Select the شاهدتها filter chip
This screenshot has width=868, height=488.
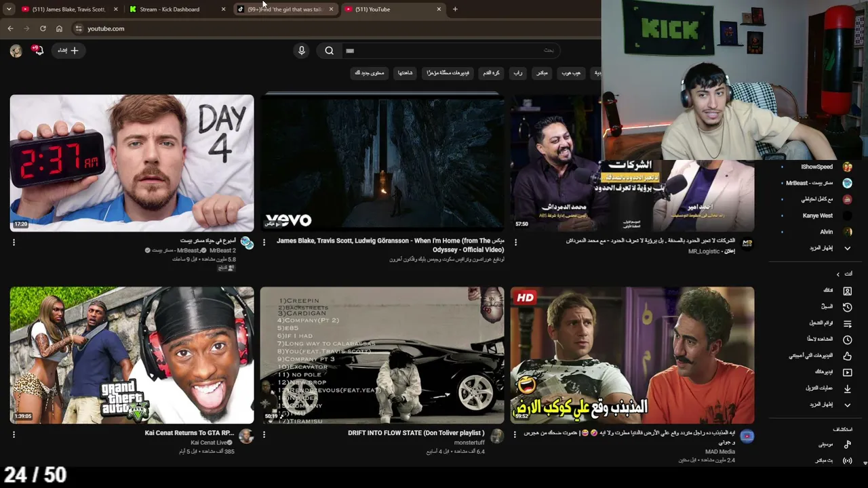406,73
